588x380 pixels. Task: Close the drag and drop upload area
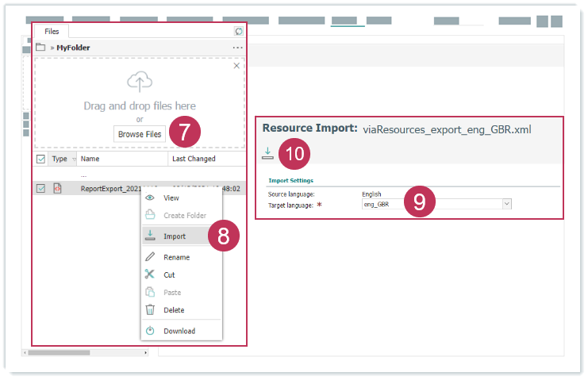(x=236, y=66)
